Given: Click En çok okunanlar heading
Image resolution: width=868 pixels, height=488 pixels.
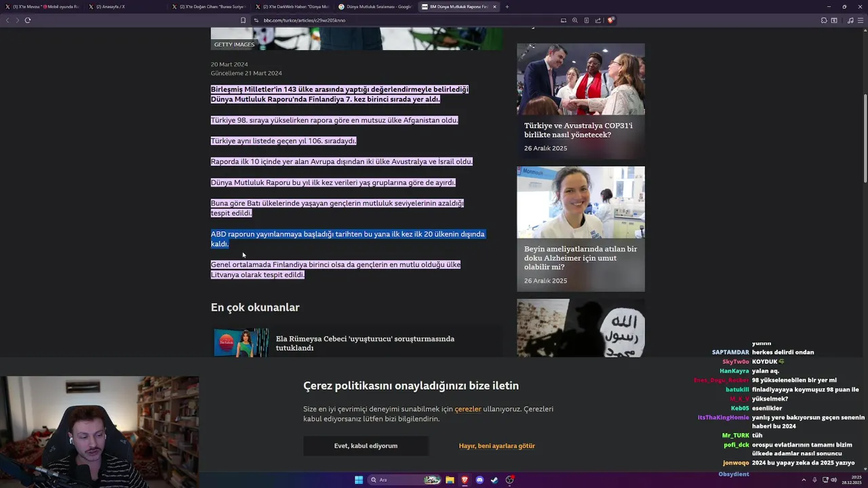Looking at the screenshot, I should click(x=255, y=308).
